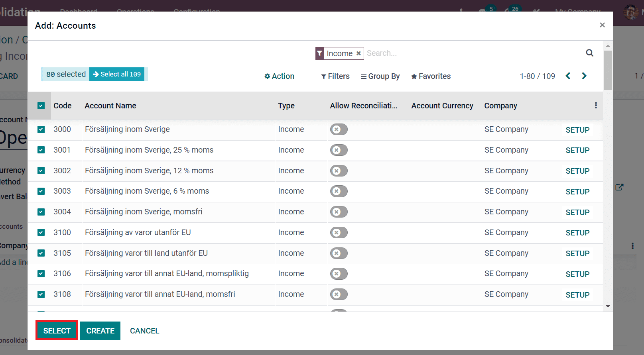Click the pager text 1-80 / 109
644x355 pixels.
click(x=537, y=76)
